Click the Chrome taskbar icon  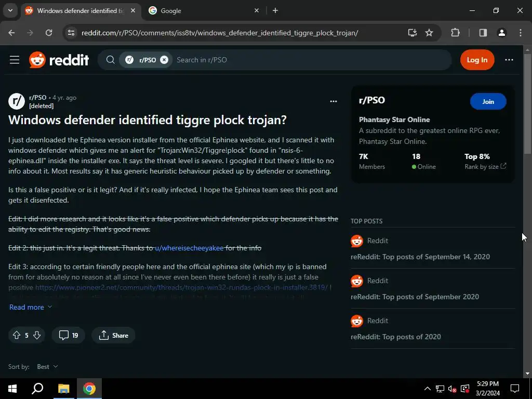[x=89, y=389]
